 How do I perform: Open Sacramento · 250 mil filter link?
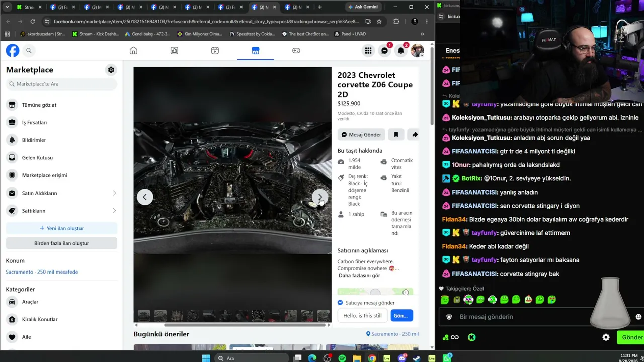pos(392,334)
